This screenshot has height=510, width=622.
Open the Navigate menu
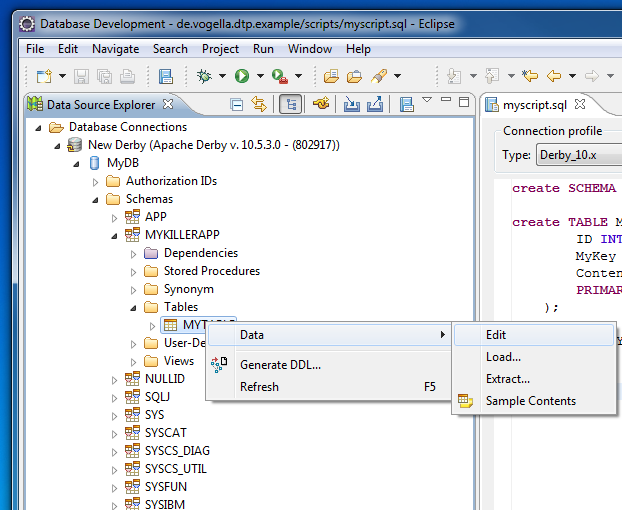pyautogui.click(x=115, y=48)
